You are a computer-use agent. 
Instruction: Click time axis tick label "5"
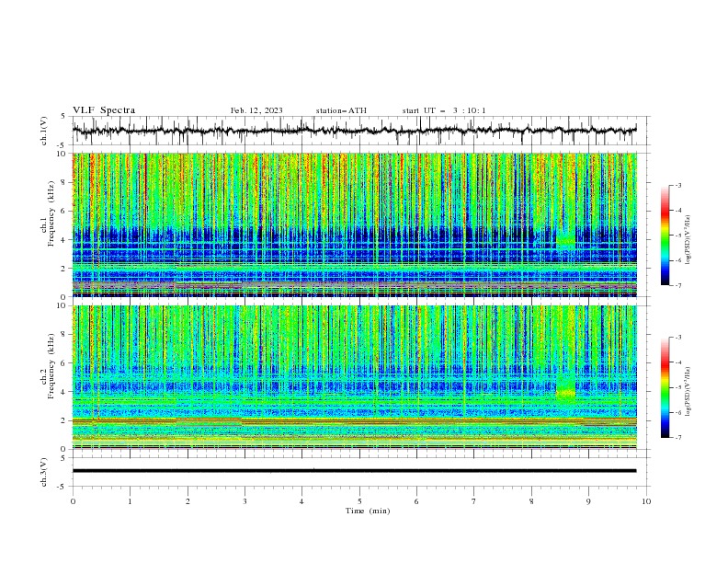point(359,501)
